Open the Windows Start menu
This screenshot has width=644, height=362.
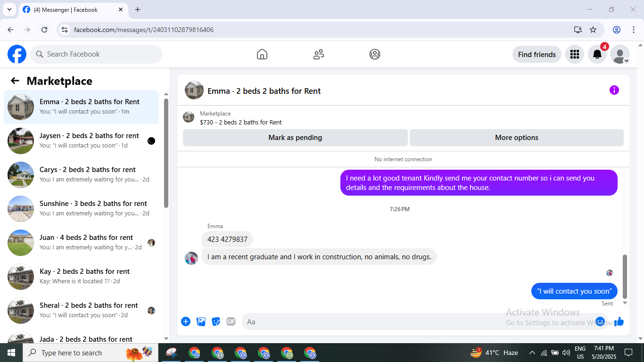click(11, 353)
